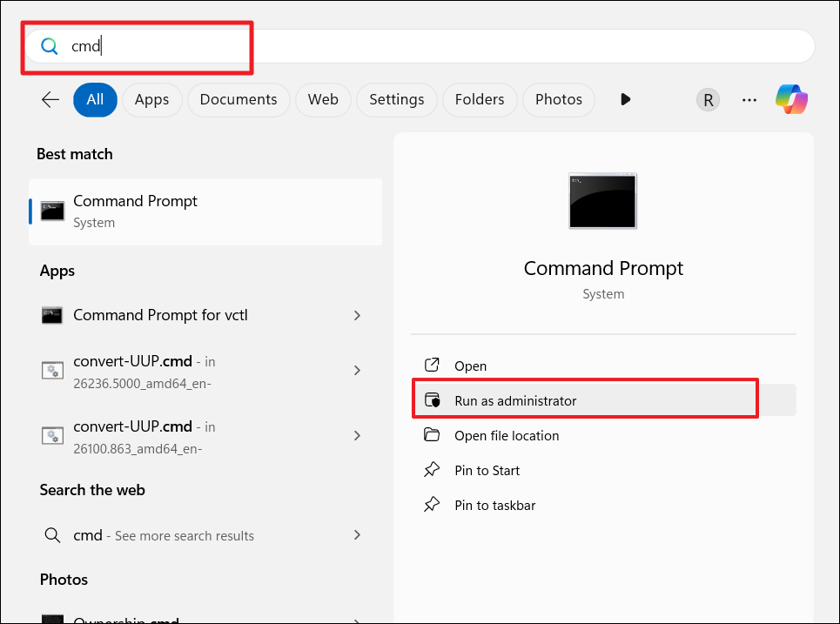The width and height of the screenshot is (840, 624).
Task: Pin Command Prompt to taskbar
Action: 494,506
